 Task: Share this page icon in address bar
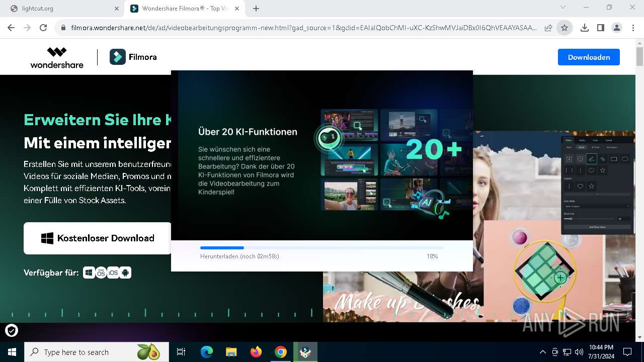click(x=548, y=28)
